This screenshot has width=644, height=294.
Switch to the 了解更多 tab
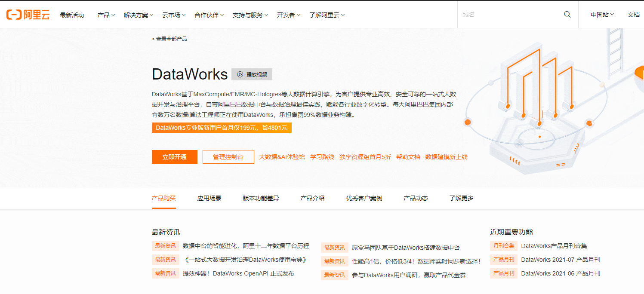pyautogui.click(x=462, y=198)
